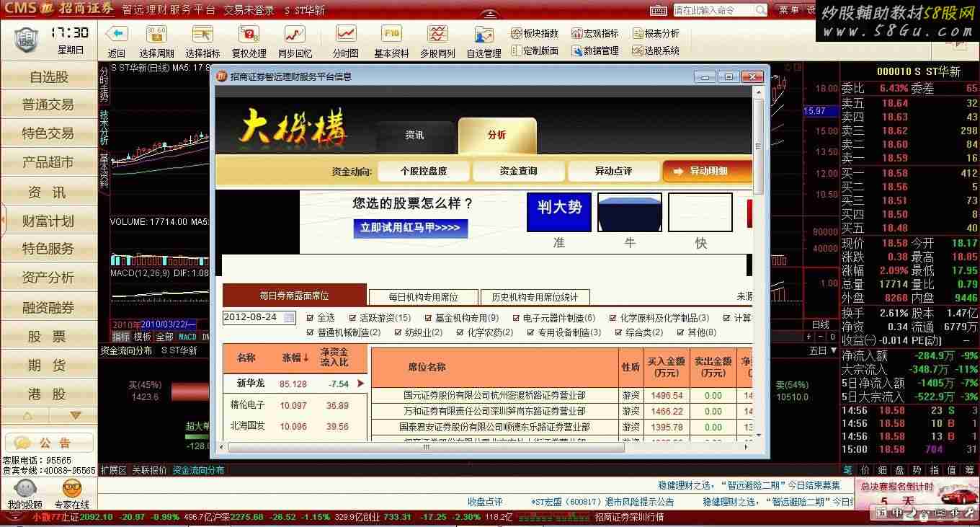Toggle 活跃游资(15) checkbox
Image resolution: width=980 pixels, height=527 pixels.
(352, 318)
